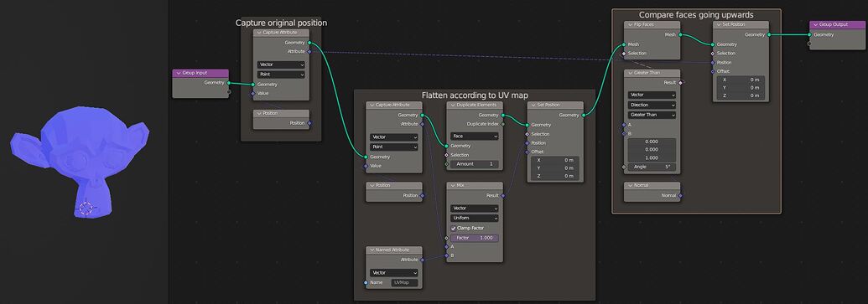This screenshot has width=868, height=304.
Task: Click Named Attribute's Attribute output socket
Action: pyautogui.click(x=423, y=260)
